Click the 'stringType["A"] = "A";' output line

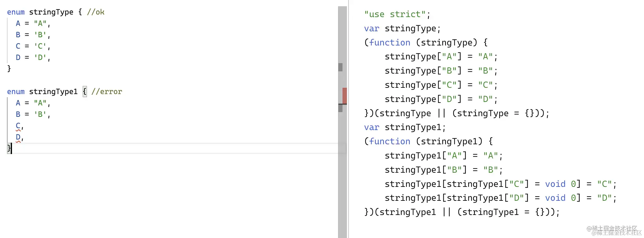(441, 57)
